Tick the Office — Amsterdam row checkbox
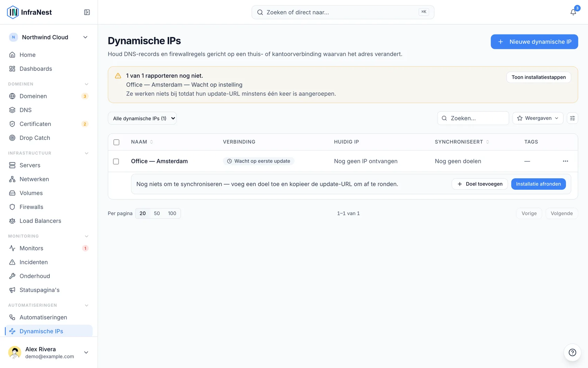The width and height of the screenshot is (588, 368). pos(116,161)
